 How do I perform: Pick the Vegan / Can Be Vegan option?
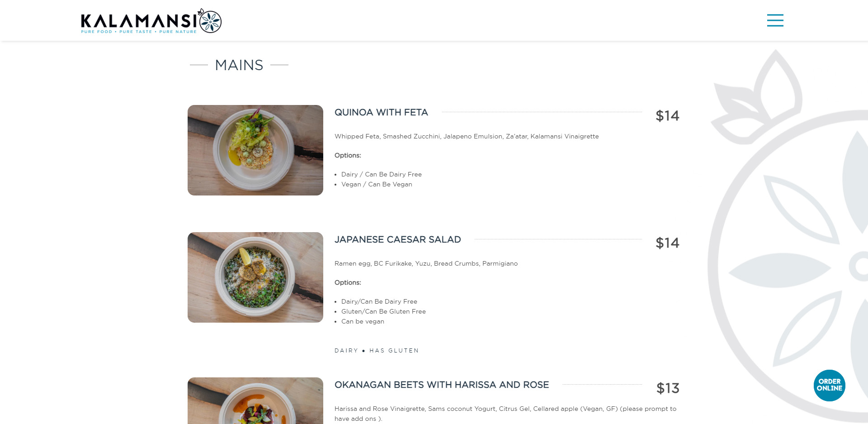pyautogui.click(x=377, y=184)
